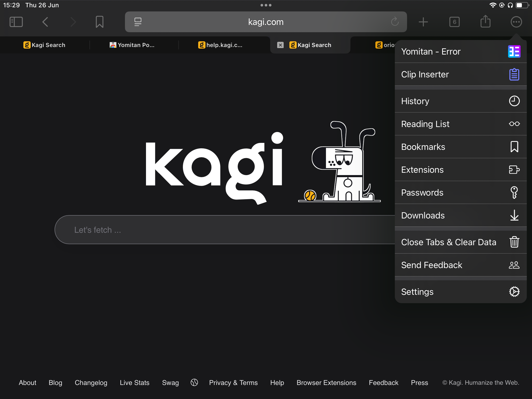Viewport: 532px width, 399px height.
Task: Toggle the theme icon in footer
Action: point(194,382)
